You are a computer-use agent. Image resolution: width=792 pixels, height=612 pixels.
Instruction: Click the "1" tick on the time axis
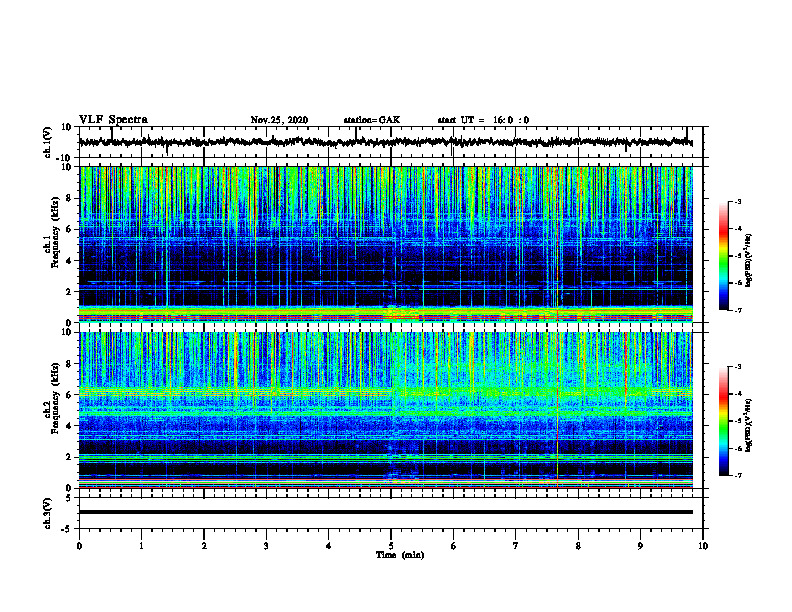coord(141,546)
